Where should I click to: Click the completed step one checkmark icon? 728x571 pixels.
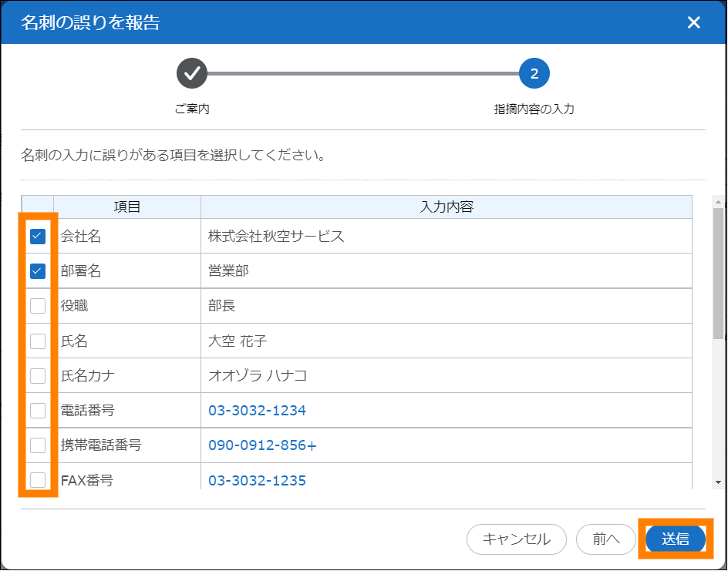pyautogui.click(x=192, y=74)
